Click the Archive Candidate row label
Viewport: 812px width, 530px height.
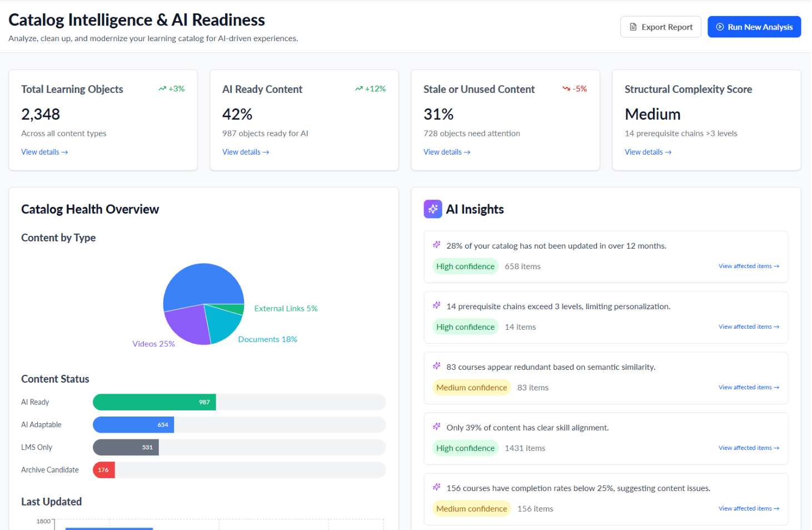pyautogui.click(x=50, y=470)
